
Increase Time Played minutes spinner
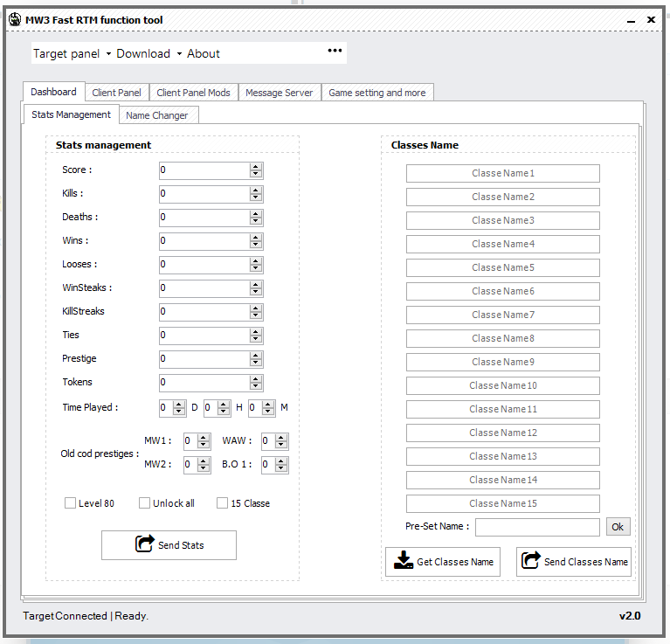click(x=268, y=405)
